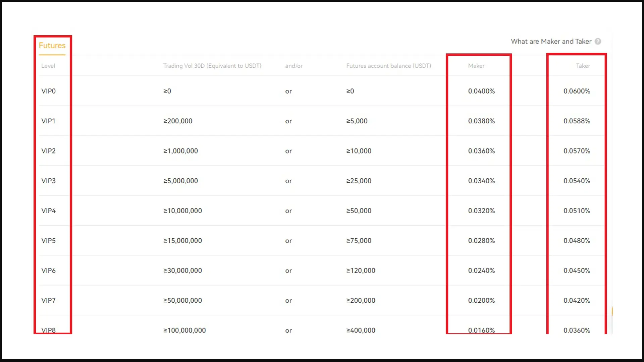644x362 pixels.
Task: Click the Trading Vol 30D column header
Action: pos(212,66)
